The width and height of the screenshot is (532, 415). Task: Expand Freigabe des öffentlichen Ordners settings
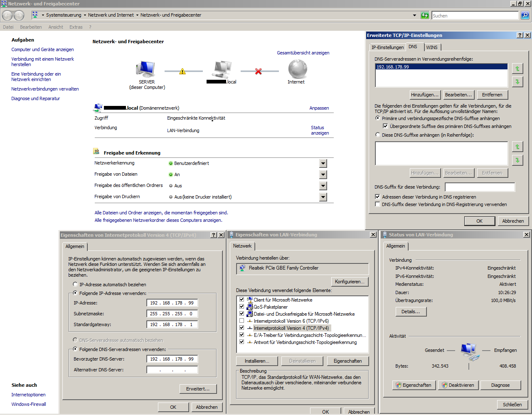(x=323, y=186)
